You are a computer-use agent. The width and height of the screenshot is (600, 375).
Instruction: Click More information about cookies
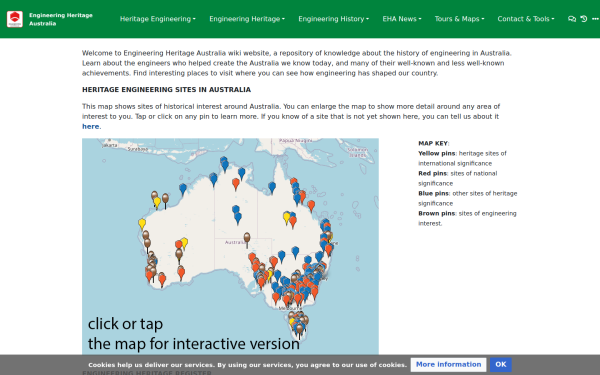point(448,365)
